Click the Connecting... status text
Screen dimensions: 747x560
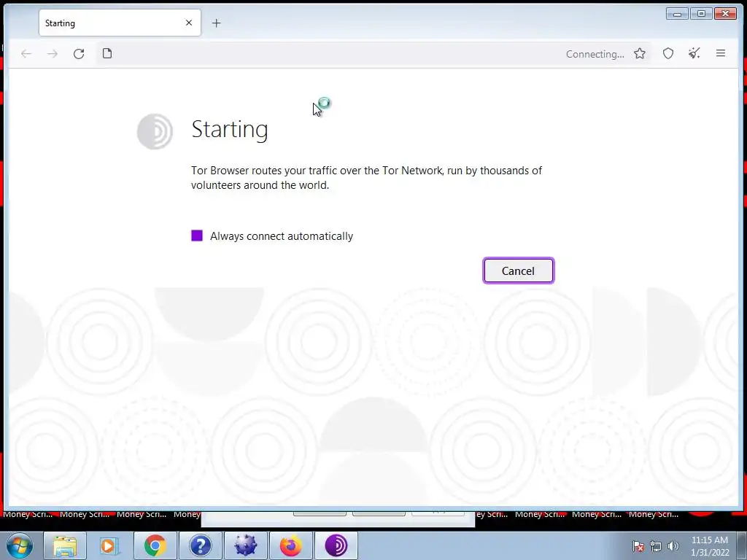(595, 54)
